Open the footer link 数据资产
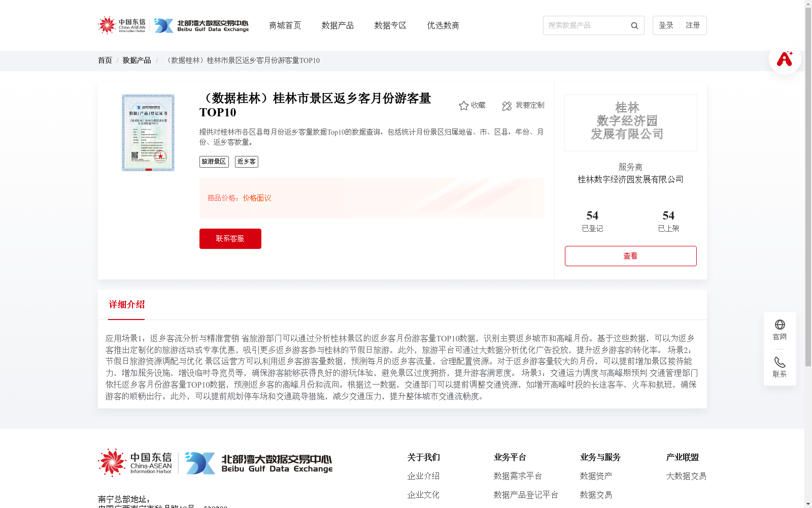 point(596,476)
